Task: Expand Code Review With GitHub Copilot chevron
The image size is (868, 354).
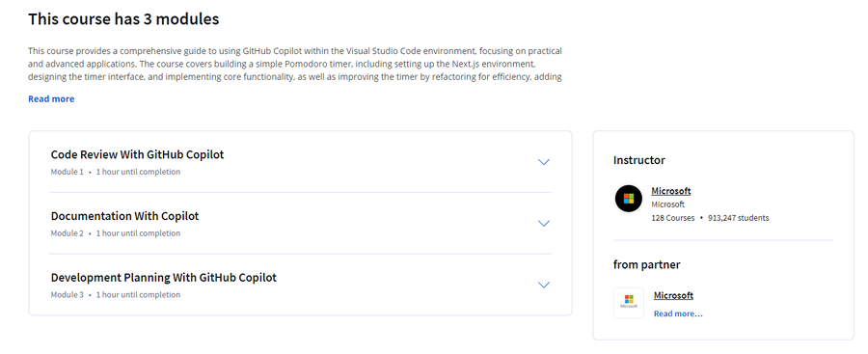Action: (x=544, y=162)
